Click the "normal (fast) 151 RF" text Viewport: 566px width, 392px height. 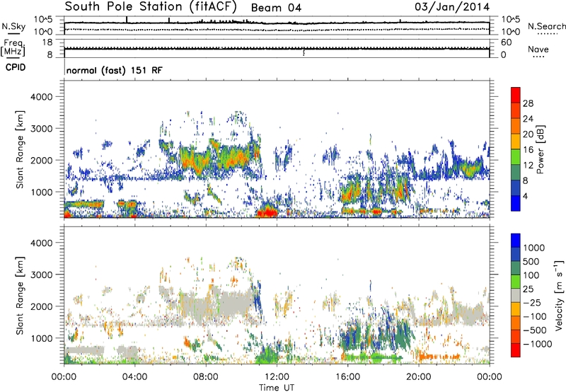tap(115, 70)
